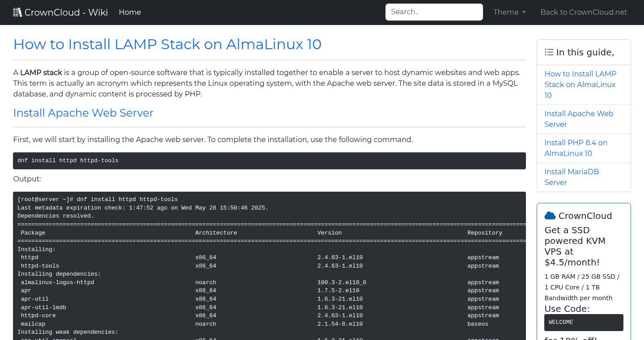Screen dimensions: 644x340
Task: Click the list icon beside In this guide
Action: point(549,52)
